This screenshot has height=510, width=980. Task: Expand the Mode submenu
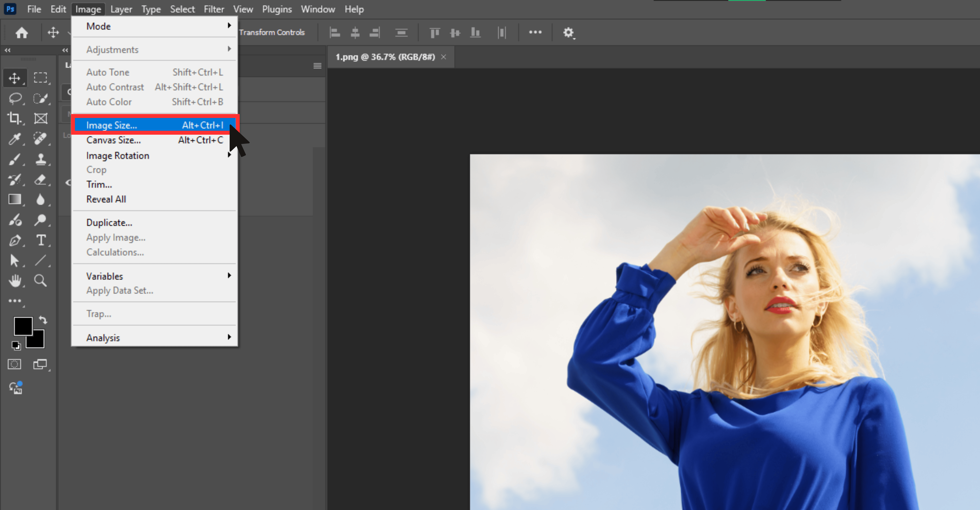154,26
